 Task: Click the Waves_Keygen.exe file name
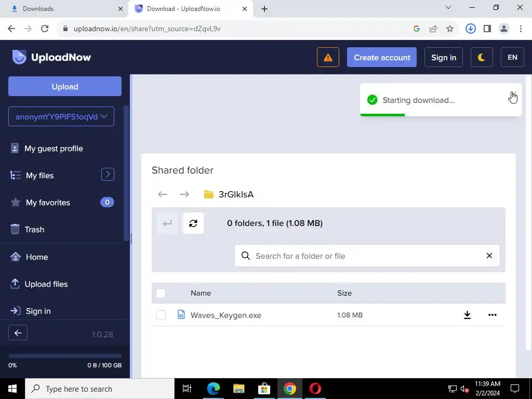coord(226,315)
